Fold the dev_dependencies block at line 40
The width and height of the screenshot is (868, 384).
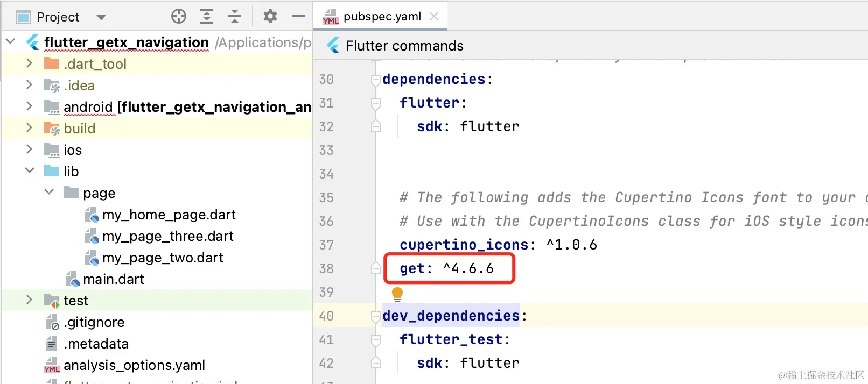[x=376, y=316]
